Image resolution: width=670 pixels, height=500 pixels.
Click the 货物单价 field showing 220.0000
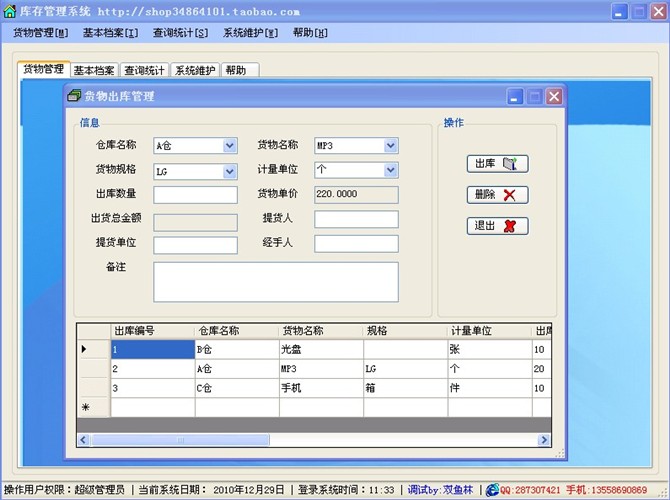point(356,194)
